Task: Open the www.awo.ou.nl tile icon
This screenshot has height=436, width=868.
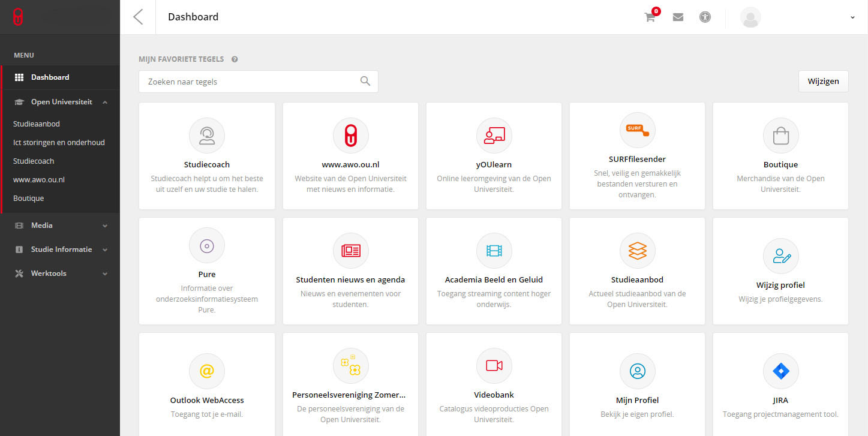Action: (350, 135)
